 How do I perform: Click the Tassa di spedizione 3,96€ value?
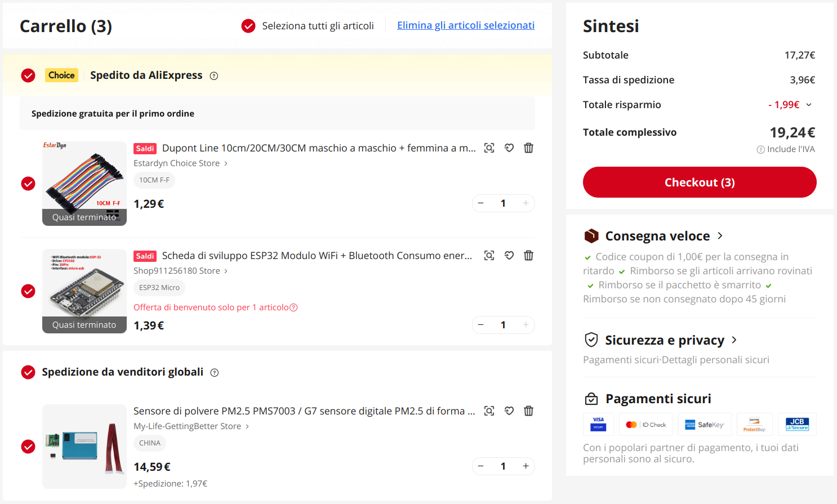click(803, 80)
